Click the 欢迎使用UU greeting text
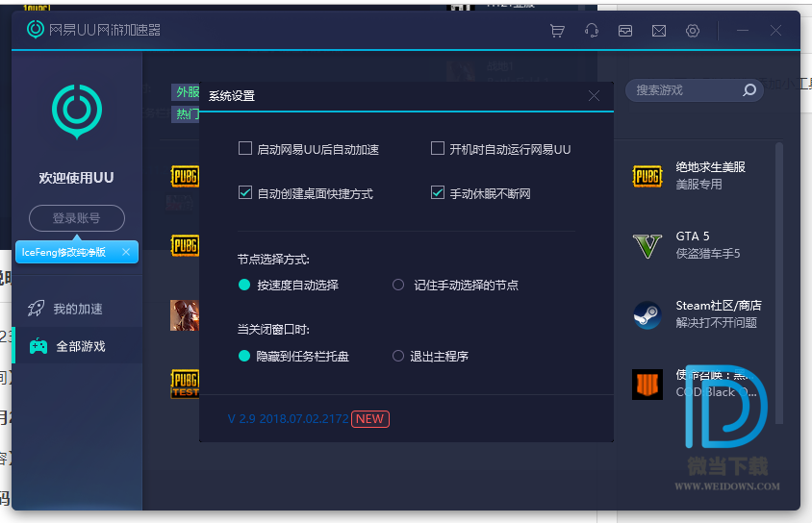812x523 pixels. 76,178
